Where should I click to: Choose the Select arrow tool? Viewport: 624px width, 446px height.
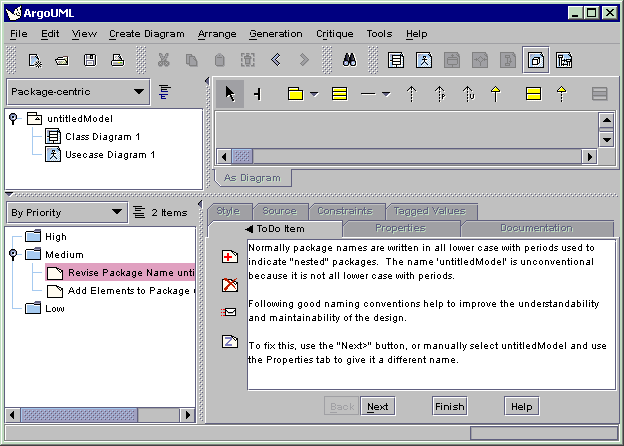230,94
